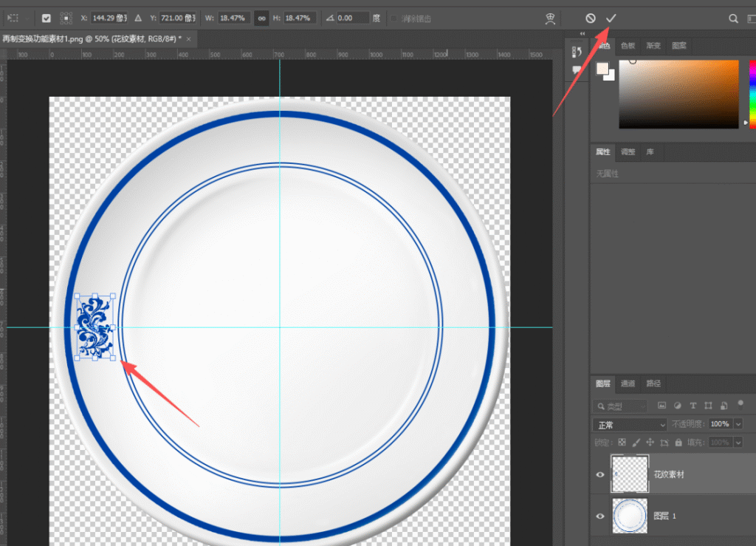Filter layers by smart object icon
This screenshot has width=756, height=546.
724,406
